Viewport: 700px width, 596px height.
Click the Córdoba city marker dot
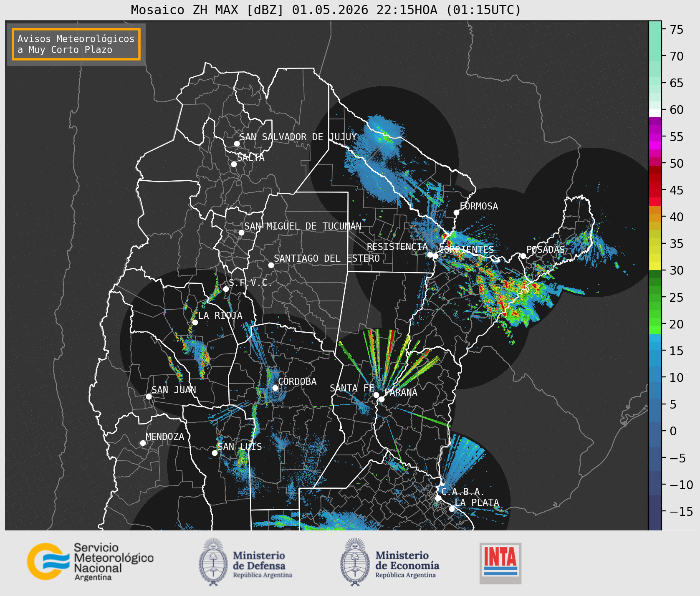pos(275,388)
